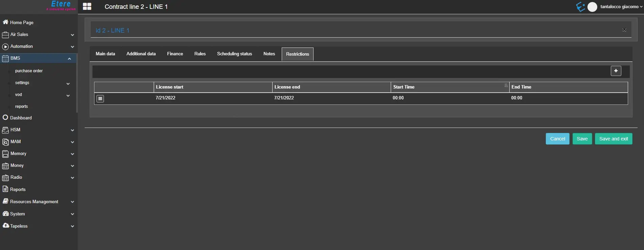Image resolution: width=644 pixels, height=250 pixels.
Task: Click the user avatar circle
Action: coord(592,7)
